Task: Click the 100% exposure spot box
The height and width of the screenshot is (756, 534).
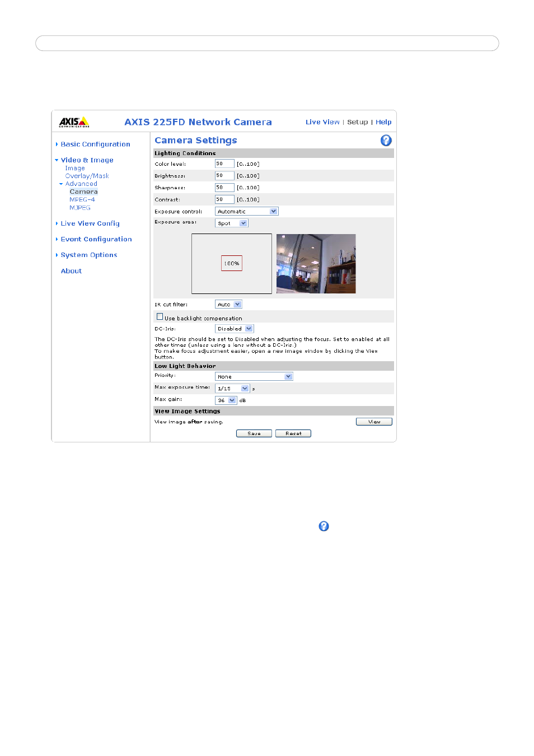Action: tap(232, 263)
